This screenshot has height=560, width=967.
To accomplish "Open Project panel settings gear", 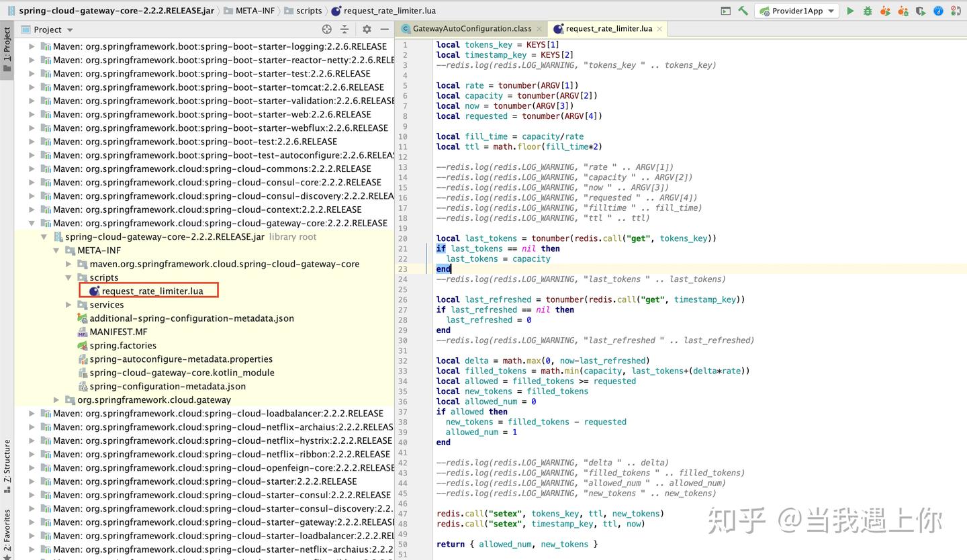I will click(x=367, y=30).
